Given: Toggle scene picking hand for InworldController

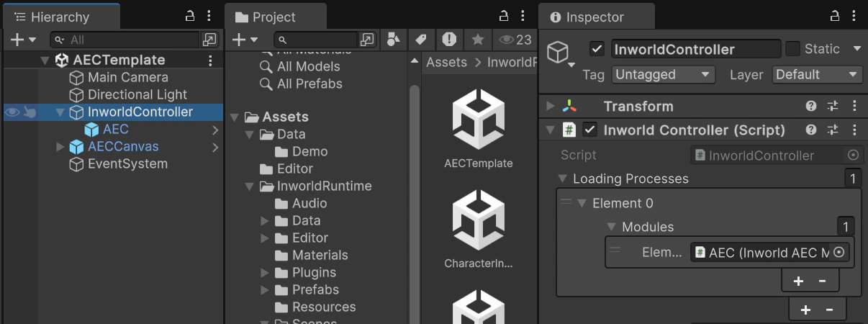Looking at the screenshot, I should [x=30, y=112].
